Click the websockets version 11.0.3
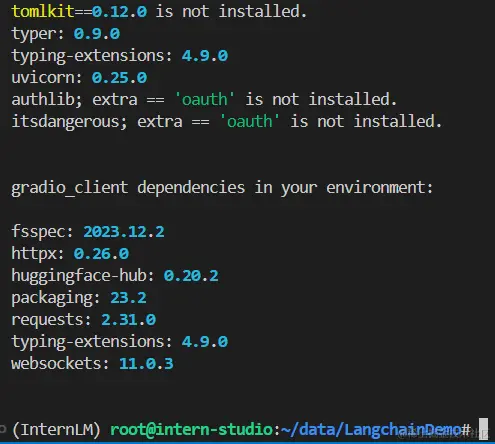495x444 pixels. (146, 364)
